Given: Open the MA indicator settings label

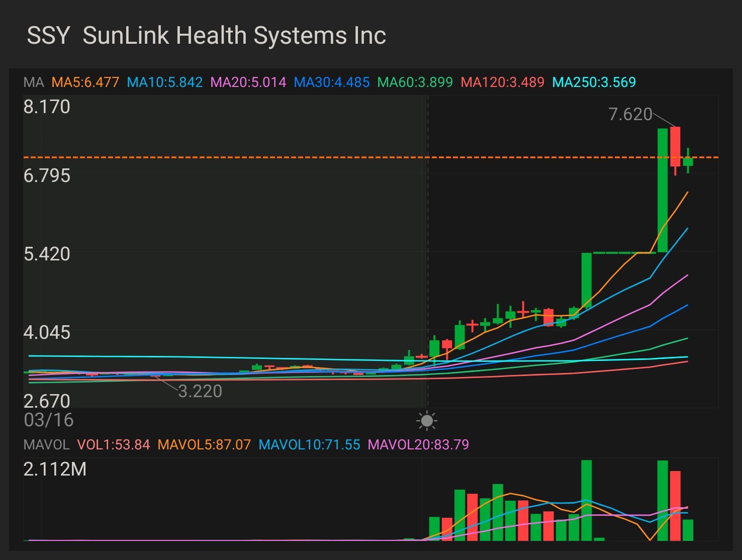Looking at the screenshot, I should coord(34,82).
